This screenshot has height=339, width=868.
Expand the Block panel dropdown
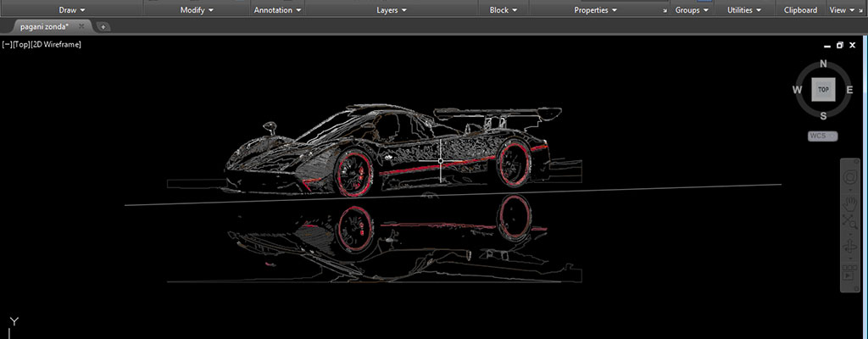(x=504, y=10)
